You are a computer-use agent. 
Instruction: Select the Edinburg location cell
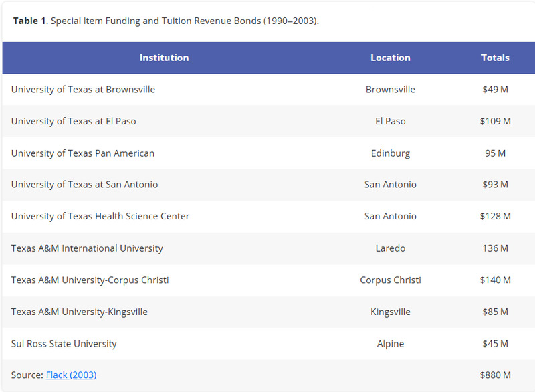pos(391,153)
